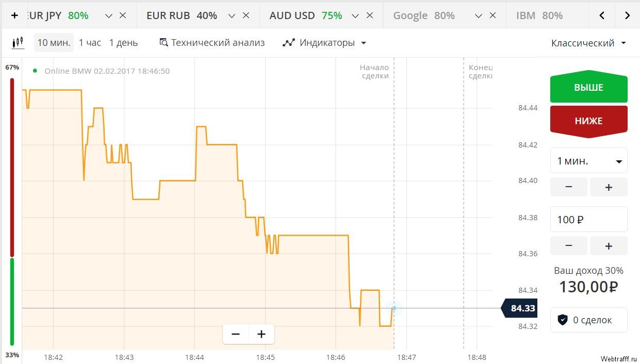Zoom out the chart with minus button

click(236, 334)
